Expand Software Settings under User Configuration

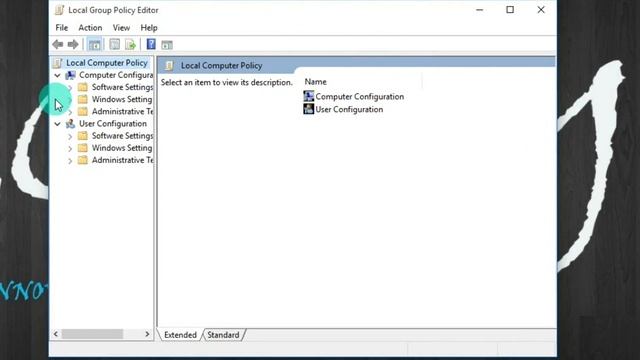coord(70,136)
